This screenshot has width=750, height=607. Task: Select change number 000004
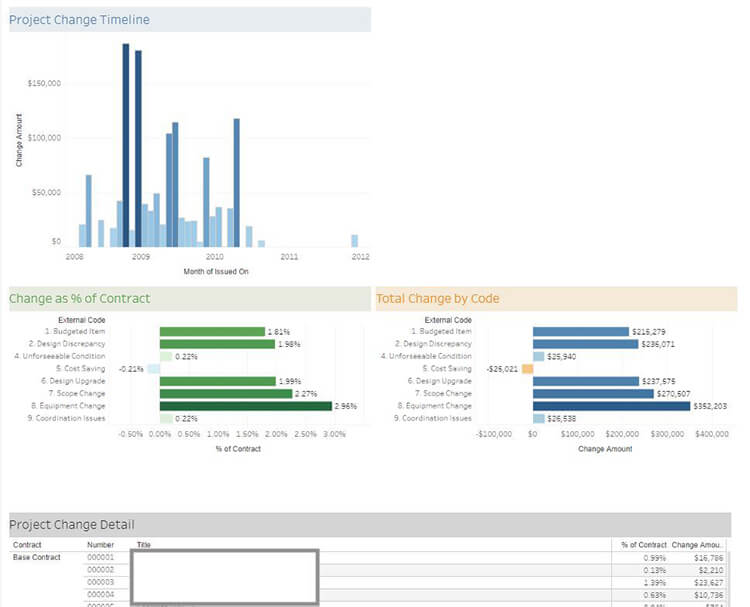(x=100, y=595)
